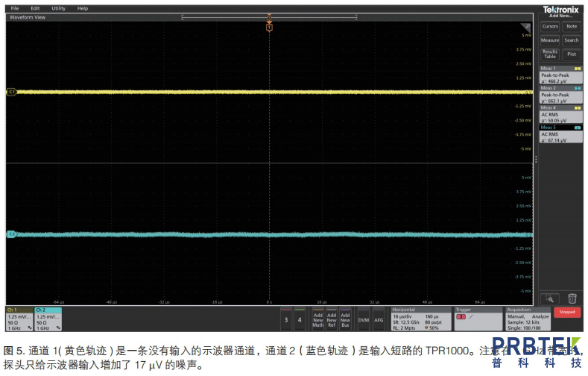
Task: Click the Add New Math icon
Action: click(x=318, y=319)
